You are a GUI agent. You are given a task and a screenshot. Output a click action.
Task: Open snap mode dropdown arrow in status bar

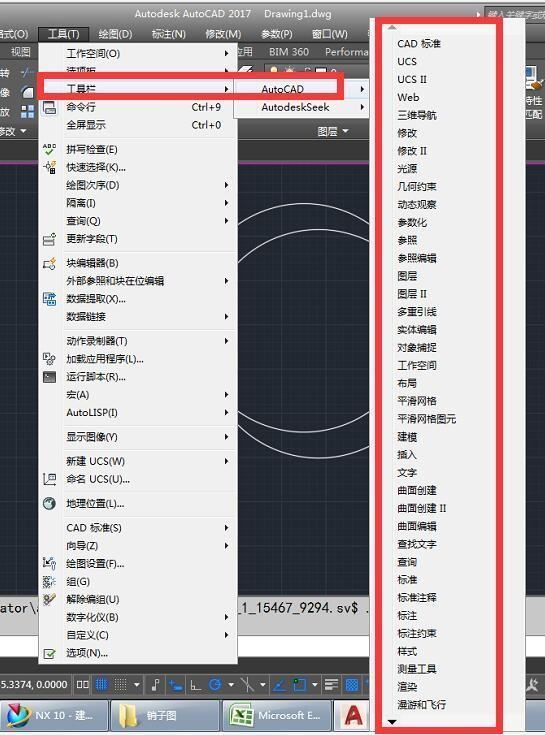coord(136,685)
